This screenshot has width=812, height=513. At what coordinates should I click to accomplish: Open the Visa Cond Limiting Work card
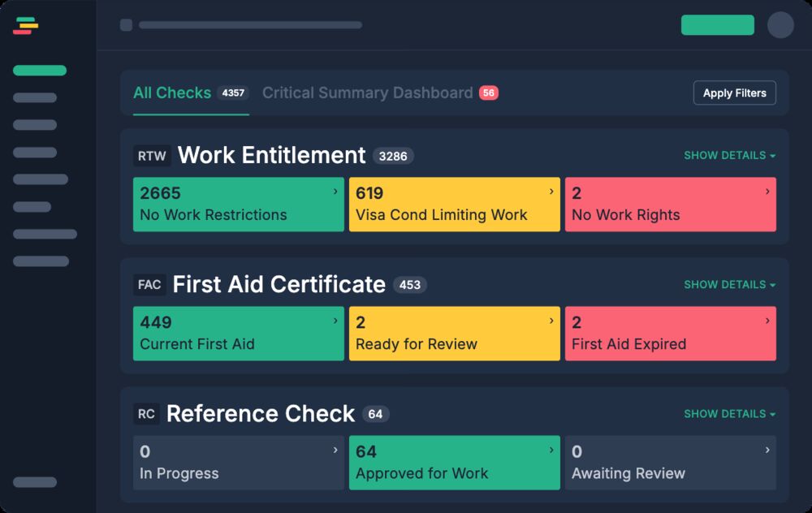point(454,205)
